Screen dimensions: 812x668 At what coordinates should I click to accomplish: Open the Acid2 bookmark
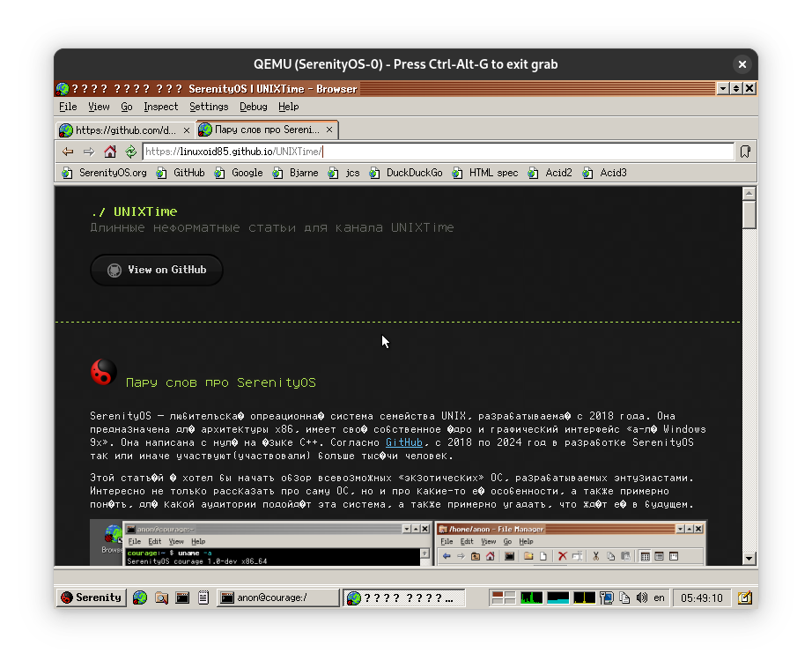tap(550, 173)
